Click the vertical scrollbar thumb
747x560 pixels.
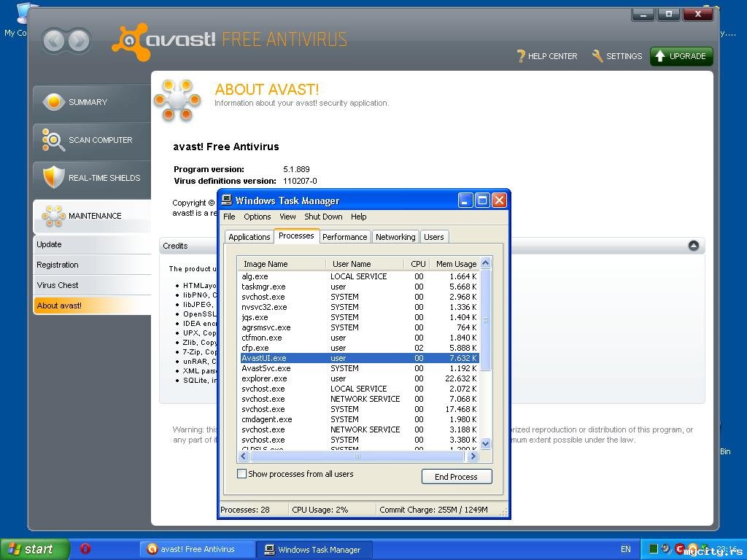[x=485, y=320]
